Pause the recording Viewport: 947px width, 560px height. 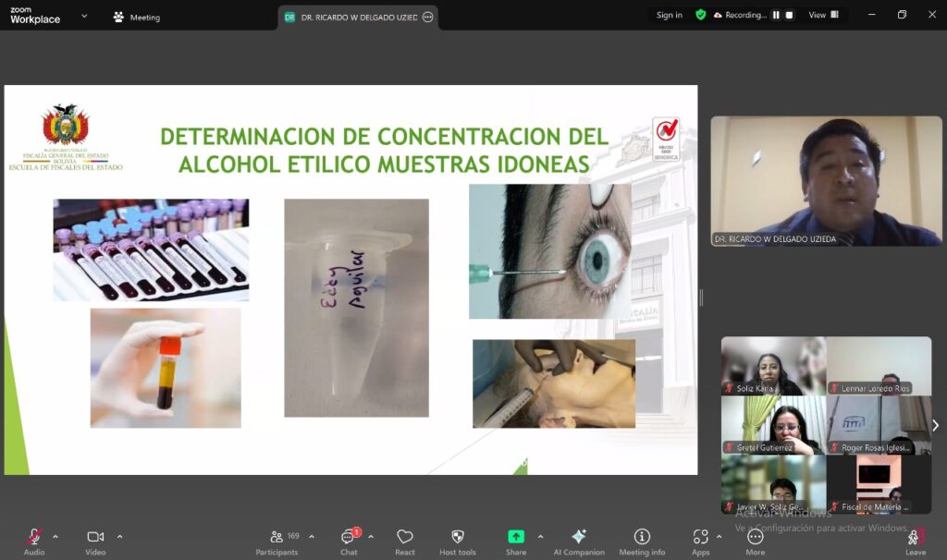[776, 15]
